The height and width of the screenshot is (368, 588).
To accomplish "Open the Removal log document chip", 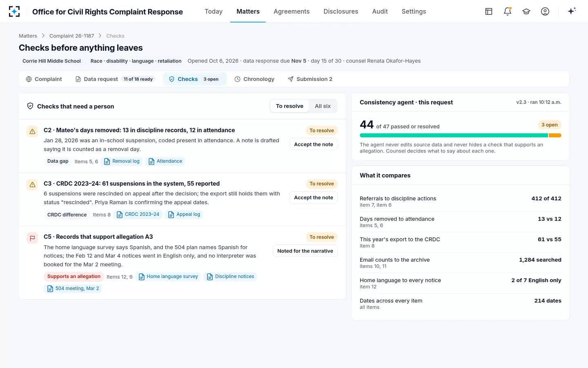I will click(x=122, y=161).
